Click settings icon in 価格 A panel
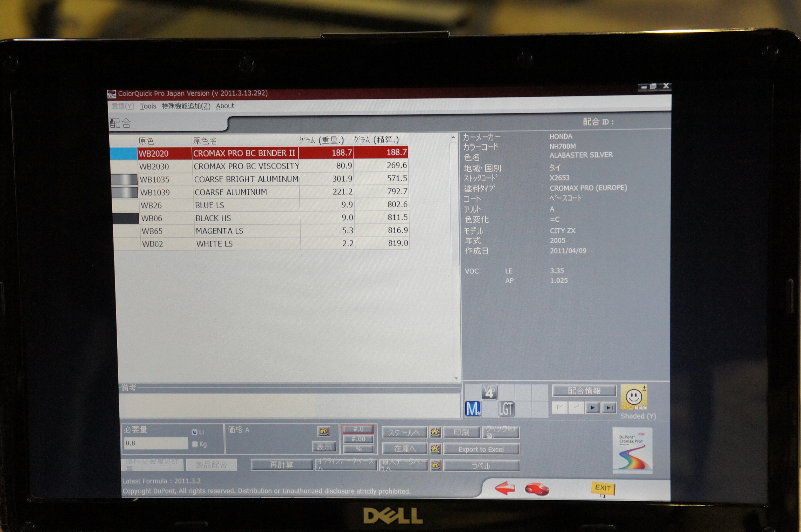Screen dimensions: 801x532 [323, 431]
